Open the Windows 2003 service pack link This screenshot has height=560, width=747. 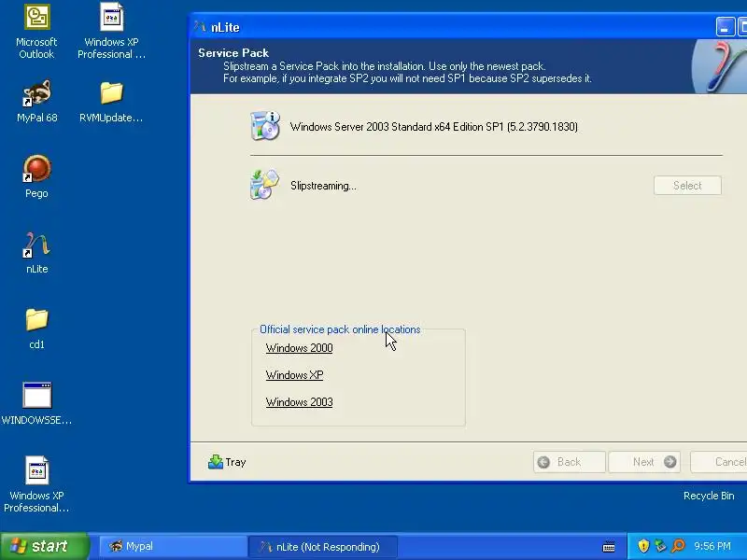[299, 402]
